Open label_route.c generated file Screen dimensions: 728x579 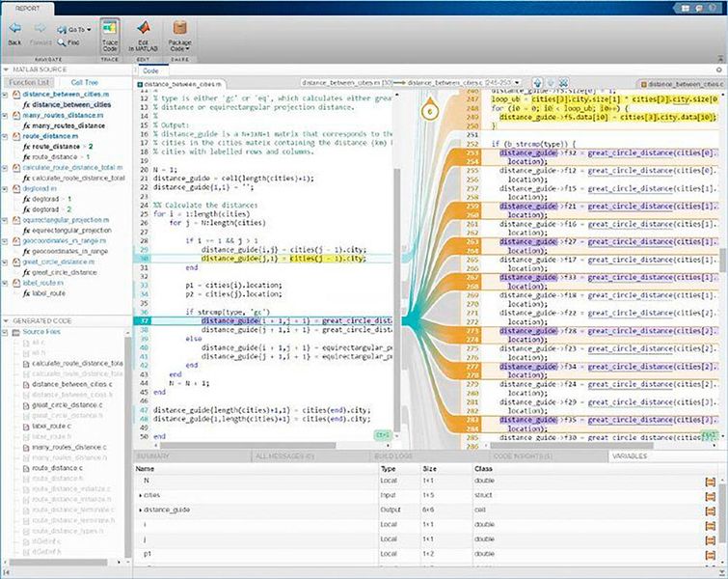pos(47,427)
